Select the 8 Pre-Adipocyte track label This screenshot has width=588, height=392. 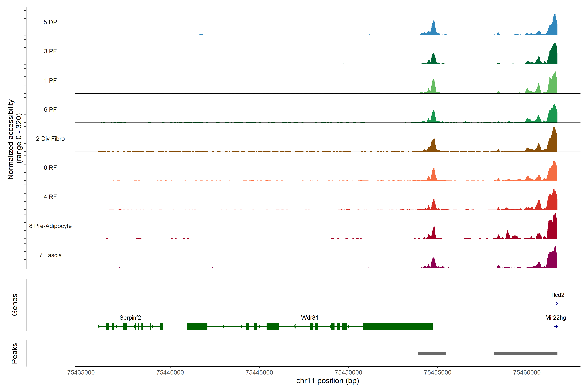point(50,226)
